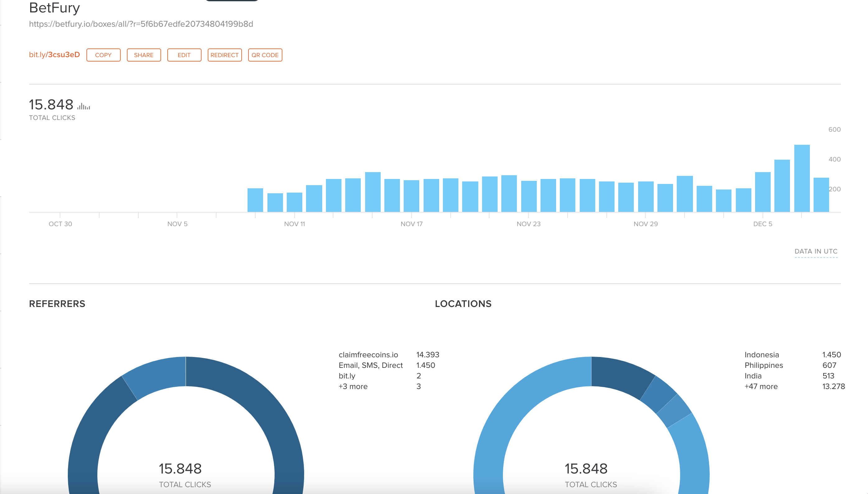This screenshot has width=868, height=494.
Task: Click the DEC 5 axis label
Action: [x=762, y=224]
